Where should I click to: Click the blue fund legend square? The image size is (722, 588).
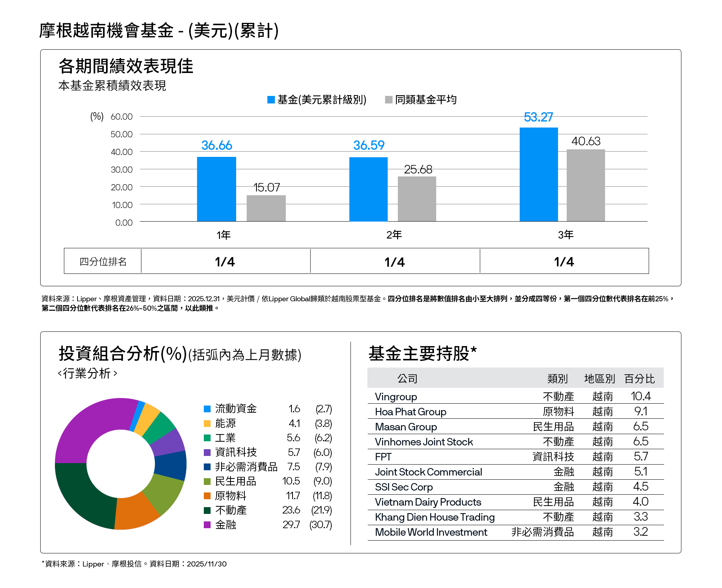pos(271,100)
